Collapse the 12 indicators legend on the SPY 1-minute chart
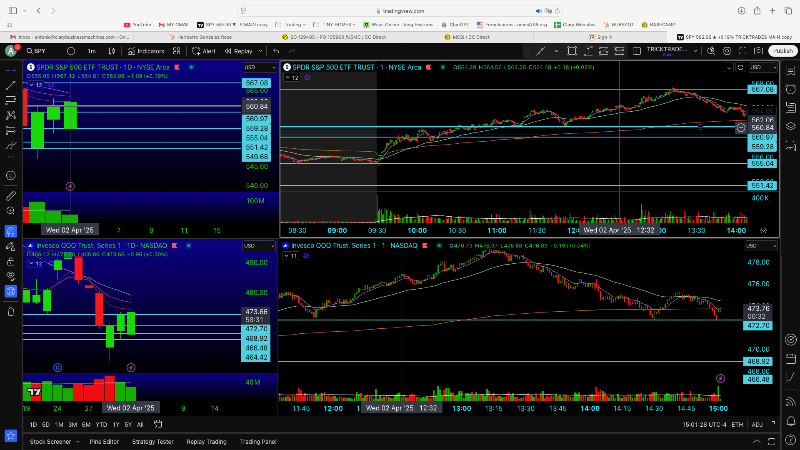 [292, 78]
